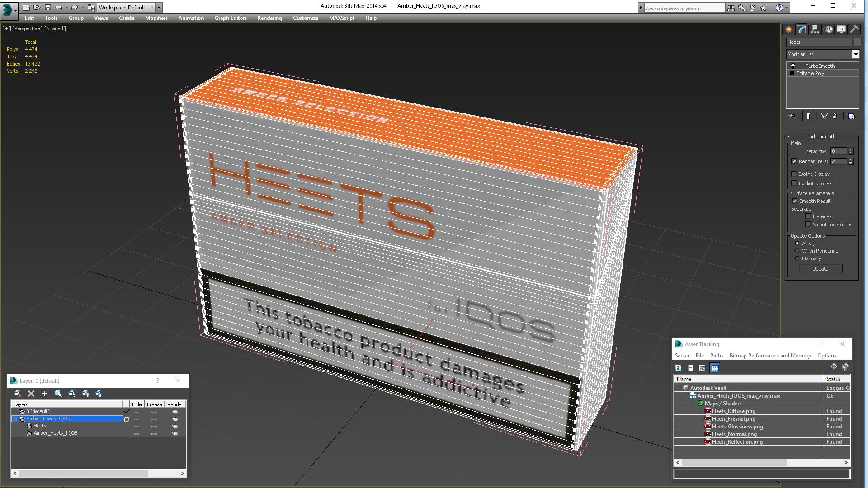Click Make Unique icon in modifier stack

coord(824,116)
